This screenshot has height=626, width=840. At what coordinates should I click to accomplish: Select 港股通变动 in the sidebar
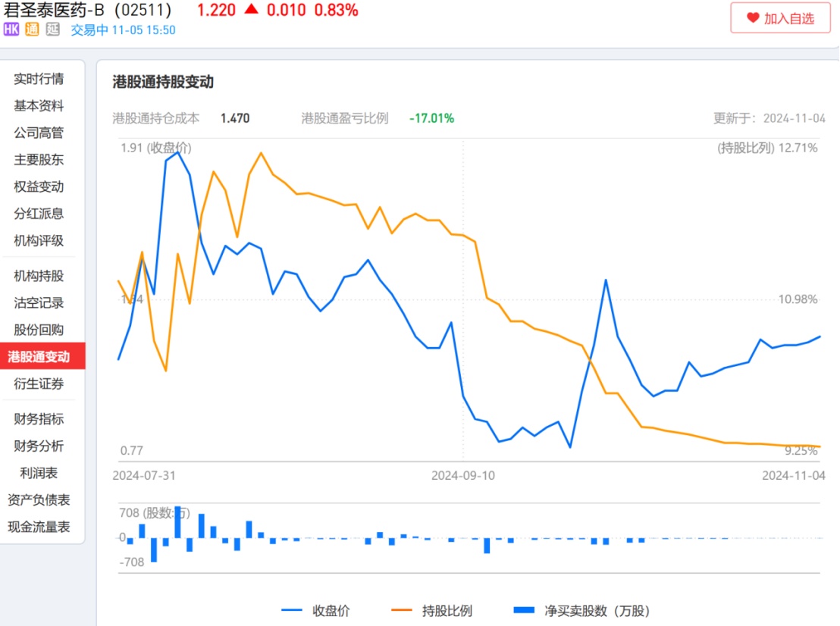click(x=39, y=357)
